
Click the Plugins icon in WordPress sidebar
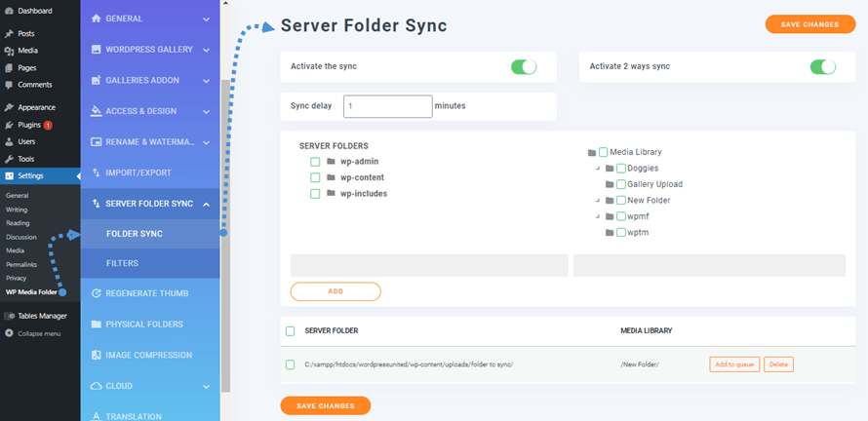point(9,125)
